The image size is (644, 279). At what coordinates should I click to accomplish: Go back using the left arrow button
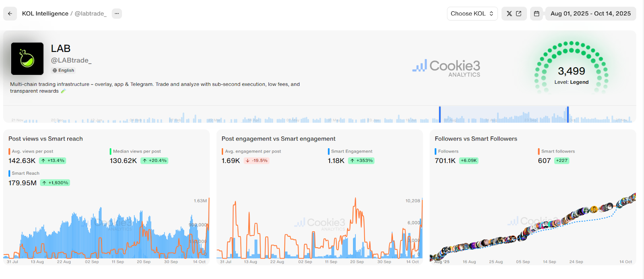(x=10, y=14)
